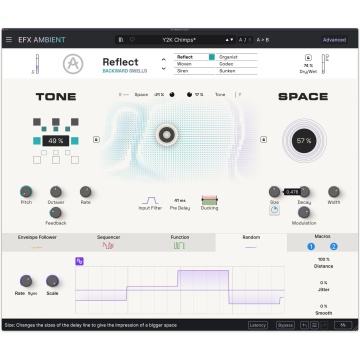Toggle the clock icon below Size knob

[274, 210]
